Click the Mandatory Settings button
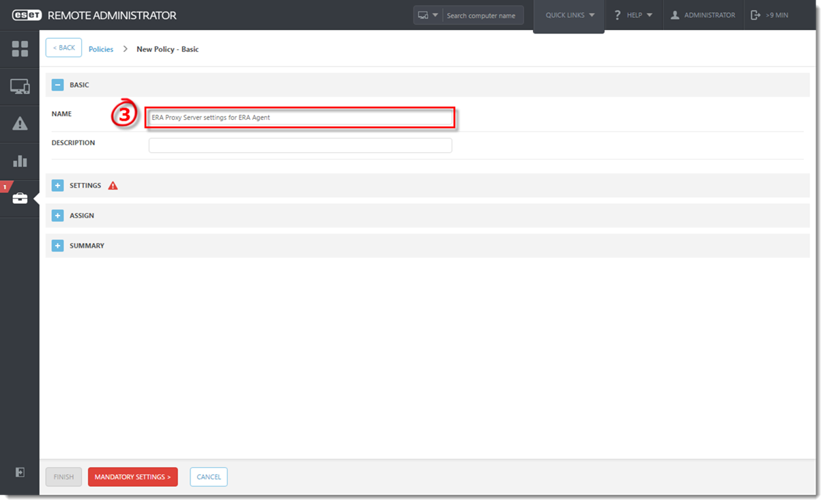 (133, 477)
